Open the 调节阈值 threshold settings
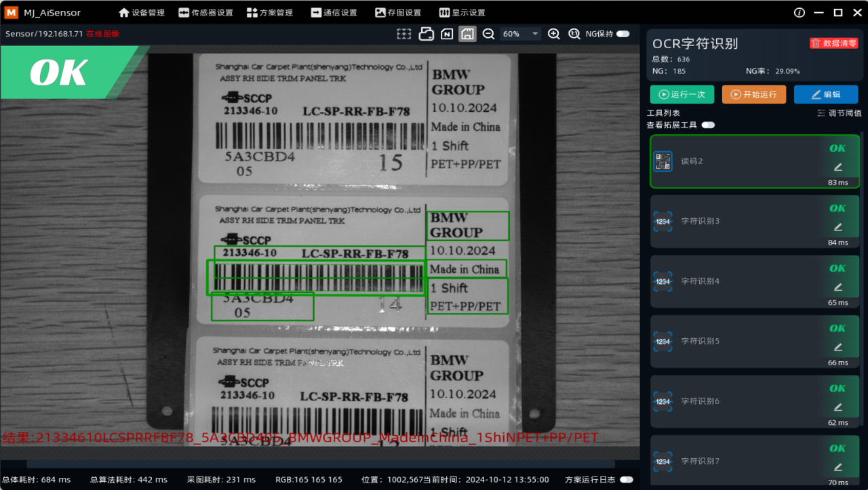The image size is (868, 490). 840,113
